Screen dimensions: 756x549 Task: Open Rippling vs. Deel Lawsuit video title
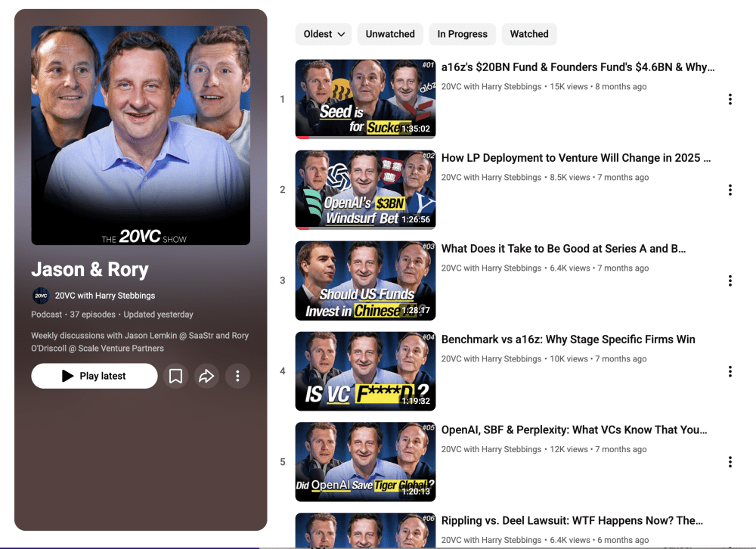(x=572, y=520)
